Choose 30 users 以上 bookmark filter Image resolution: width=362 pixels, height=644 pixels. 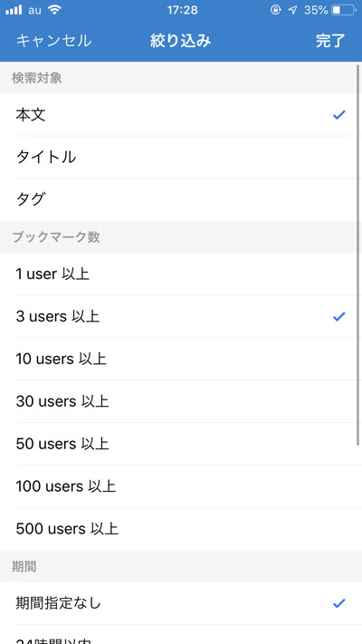coord(181,401)
